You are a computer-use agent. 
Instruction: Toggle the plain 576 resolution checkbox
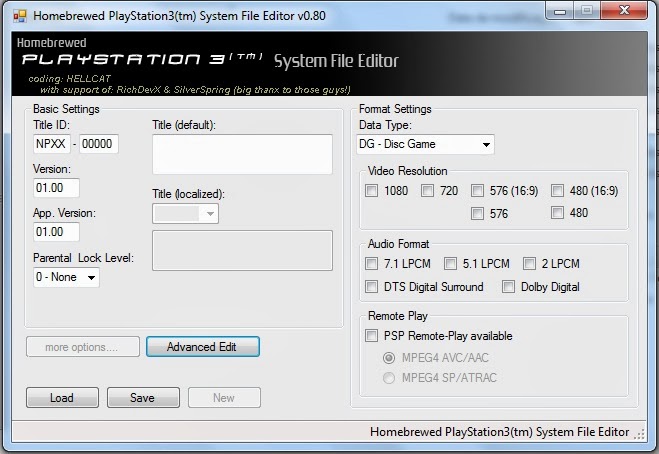click(477, 213)
